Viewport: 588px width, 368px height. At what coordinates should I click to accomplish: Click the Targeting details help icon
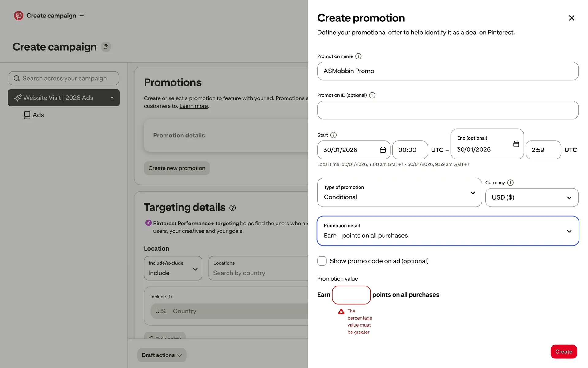(232, 208)
